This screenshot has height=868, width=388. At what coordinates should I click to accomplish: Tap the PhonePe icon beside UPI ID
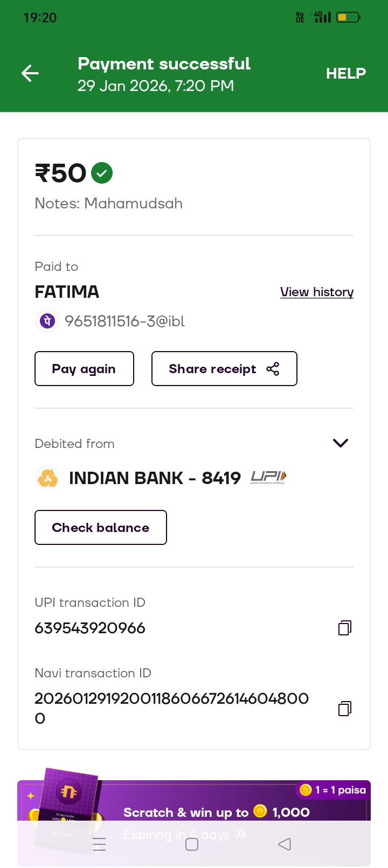coord(47,321)
